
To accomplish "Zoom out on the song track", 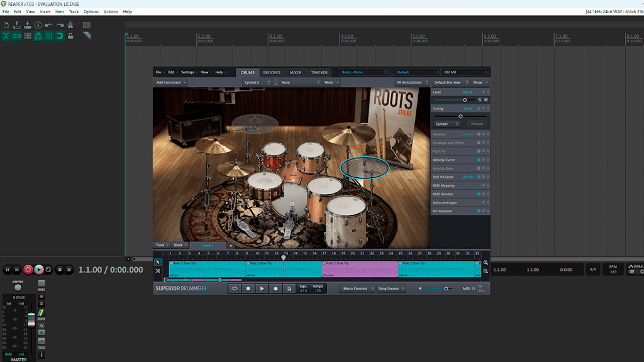I will [x=486, y=271].
